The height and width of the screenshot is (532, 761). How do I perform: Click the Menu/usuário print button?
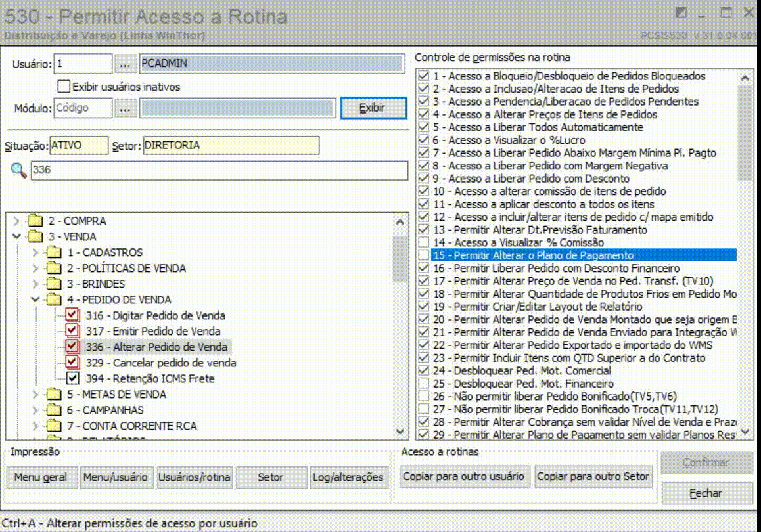(116, 477)
